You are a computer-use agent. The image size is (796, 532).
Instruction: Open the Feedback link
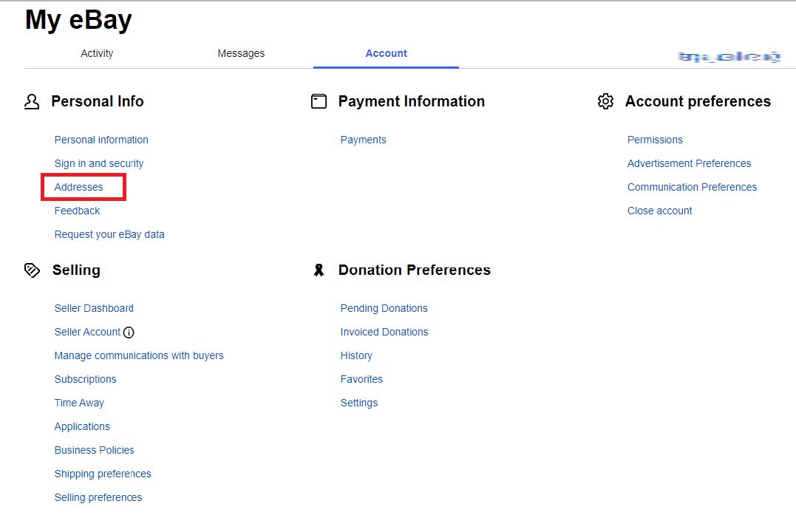click(x=77, y=211)
